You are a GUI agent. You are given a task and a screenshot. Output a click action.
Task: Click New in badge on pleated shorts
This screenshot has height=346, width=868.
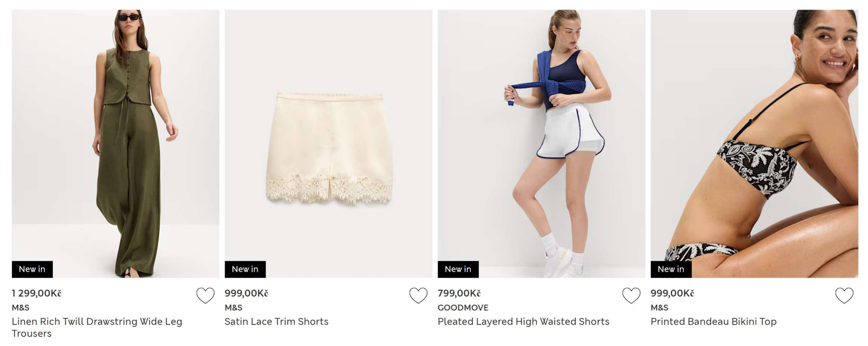tap(458, 269)
